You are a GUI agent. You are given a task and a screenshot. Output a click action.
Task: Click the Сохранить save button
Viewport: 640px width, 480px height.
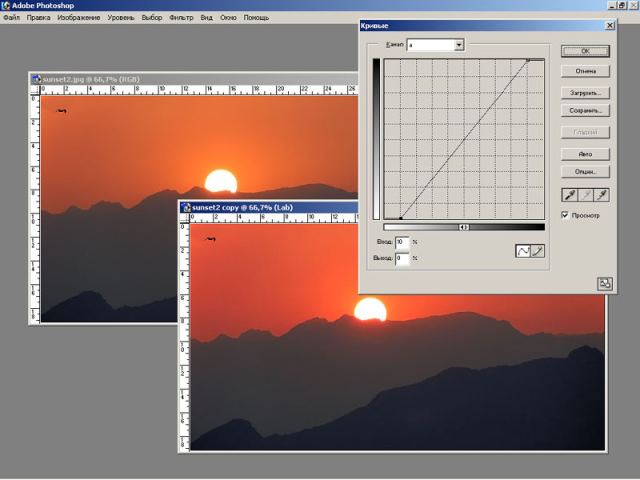pos(585,110)
